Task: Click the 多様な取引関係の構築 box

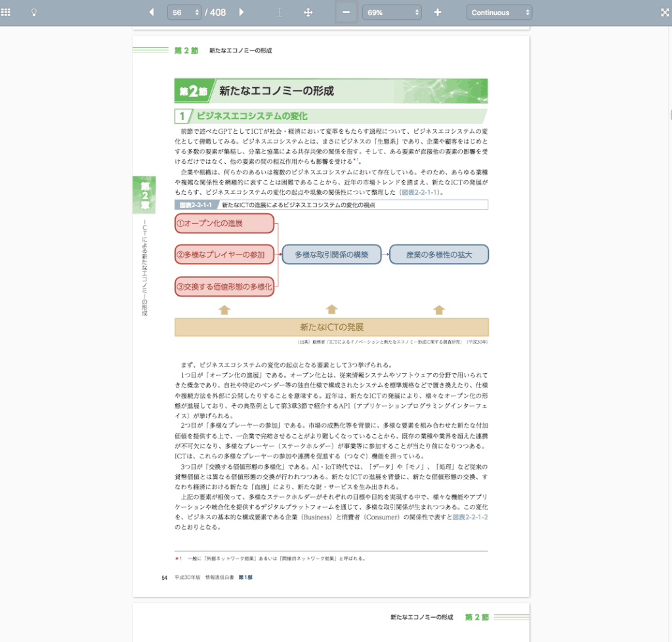Action: (x=331, y=254)
